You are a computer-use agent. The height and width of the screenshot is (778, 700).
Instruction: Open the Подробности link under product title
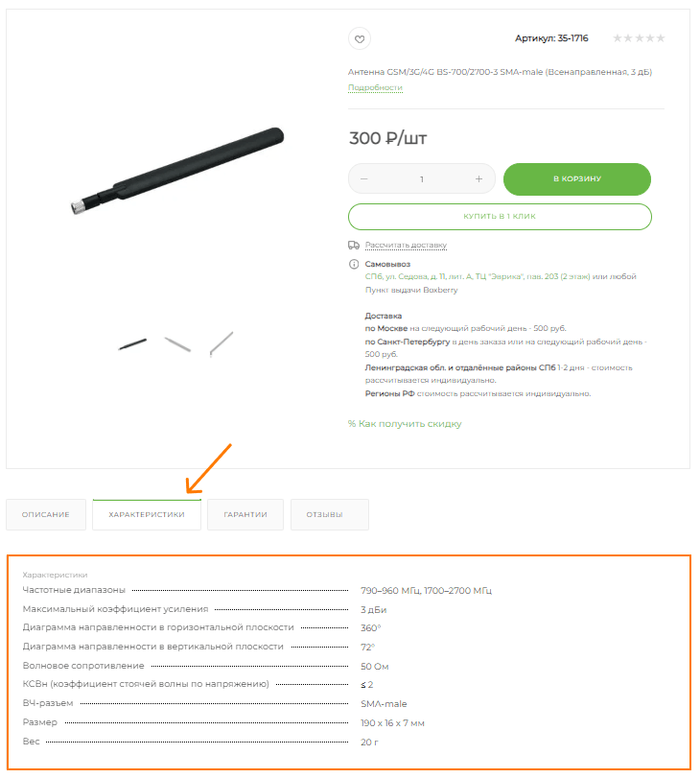click(375, 88)
